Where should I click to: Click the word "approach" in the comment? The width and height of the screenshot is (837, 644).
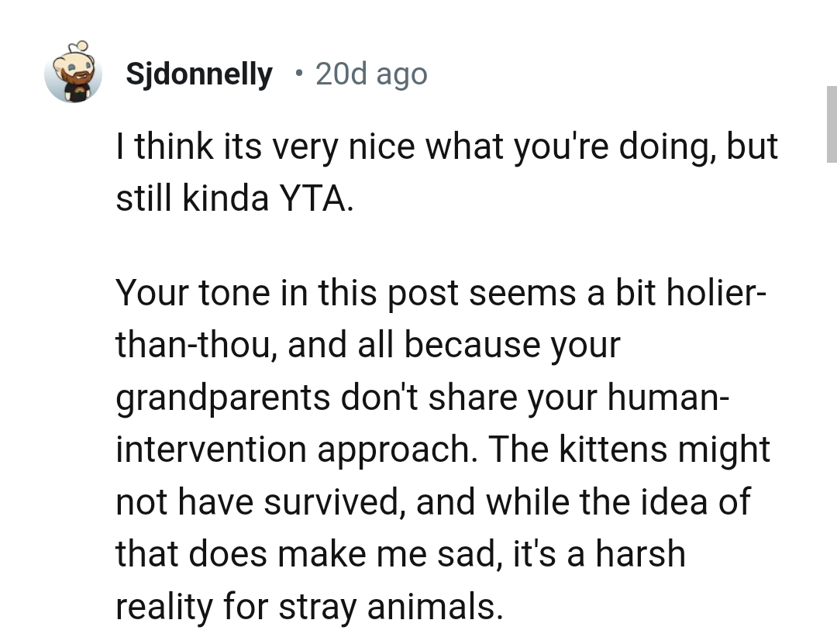point(395,451)
